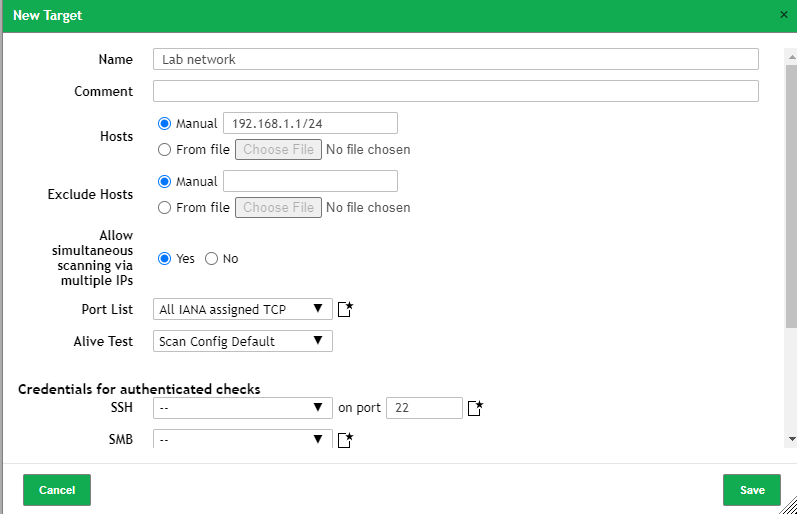797x514 pixels.
Task: Click the dialog's vertical scrollbar
Action: point(791,200)
